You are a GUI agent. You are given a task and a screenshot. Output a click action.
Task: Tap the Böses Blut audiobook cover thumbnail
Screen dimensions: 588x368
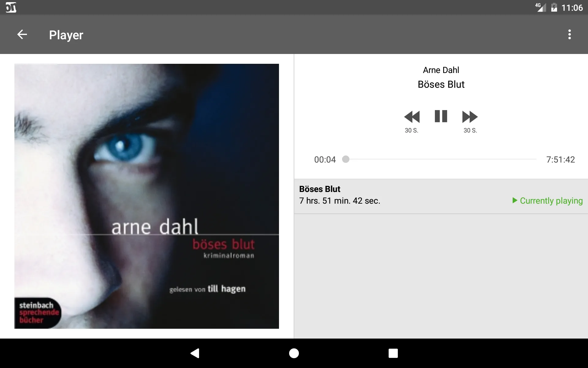(146, 196)
